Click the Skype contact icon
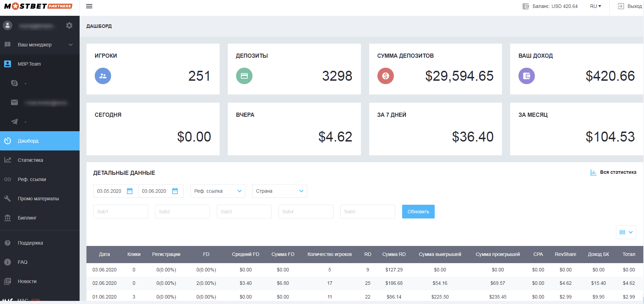Image resolution: width=644 pixels, height=304 pixels. pyautogui.click(x=14, y=83)
